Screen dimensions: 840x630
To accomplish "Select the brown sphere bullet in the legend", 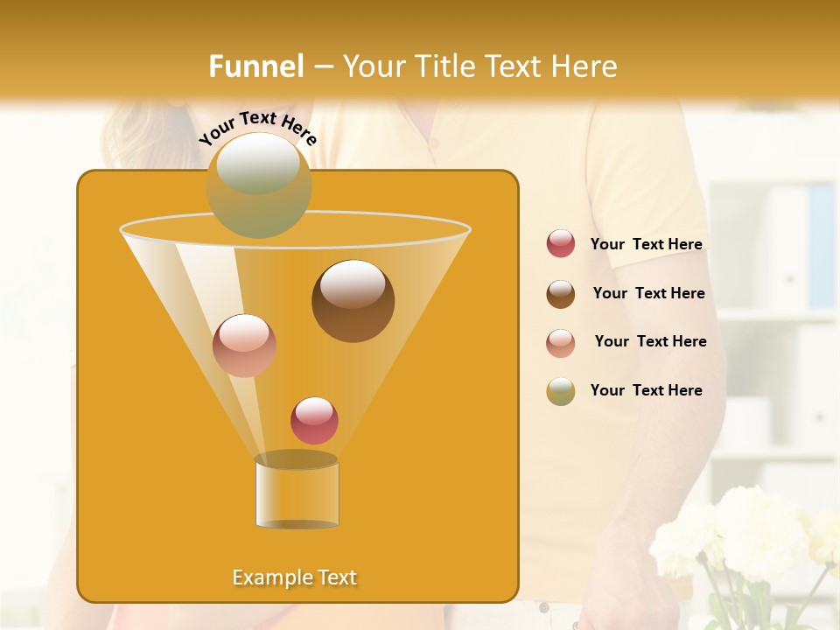I will coord(560,293).
